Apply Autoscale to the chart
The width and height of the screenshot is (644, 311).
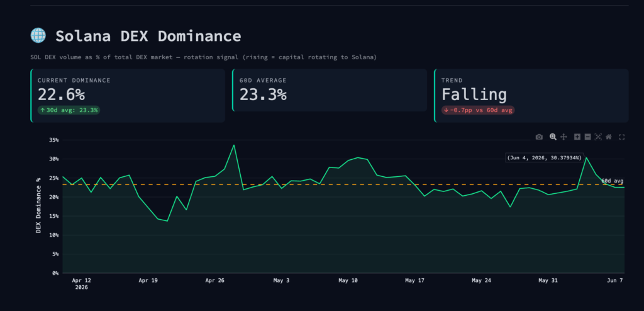(598, 137)
